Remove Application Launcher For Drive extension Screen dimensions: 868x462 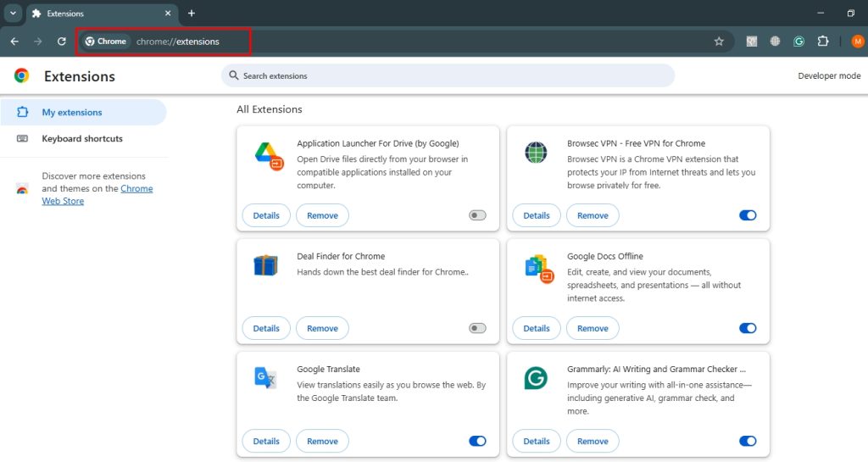322,215
